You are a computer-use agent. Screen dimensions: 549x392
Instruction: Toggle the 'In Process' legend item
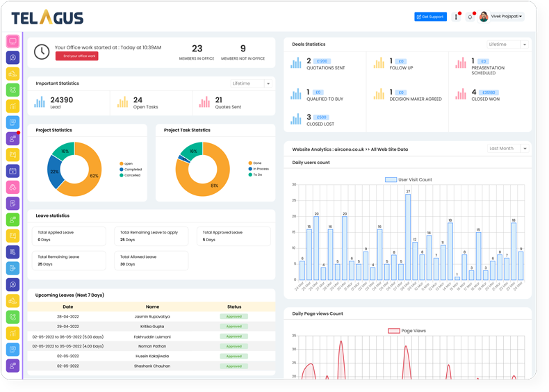pyautogui.click(x=259, y=169)
